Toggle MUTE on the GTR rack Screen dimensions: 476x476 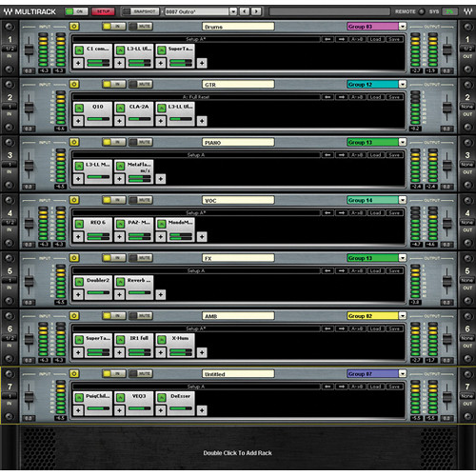point(141,84)
